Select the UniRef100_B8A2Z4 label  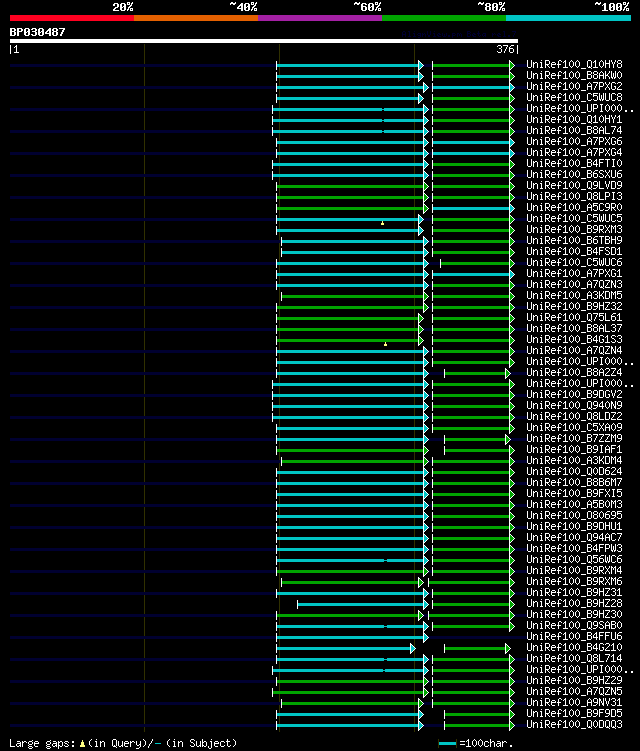point(574,373)
